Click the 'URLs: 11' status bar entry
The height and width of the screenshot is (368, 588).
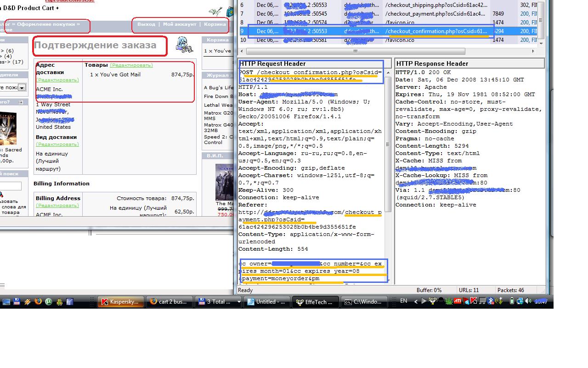click(469, 290)
